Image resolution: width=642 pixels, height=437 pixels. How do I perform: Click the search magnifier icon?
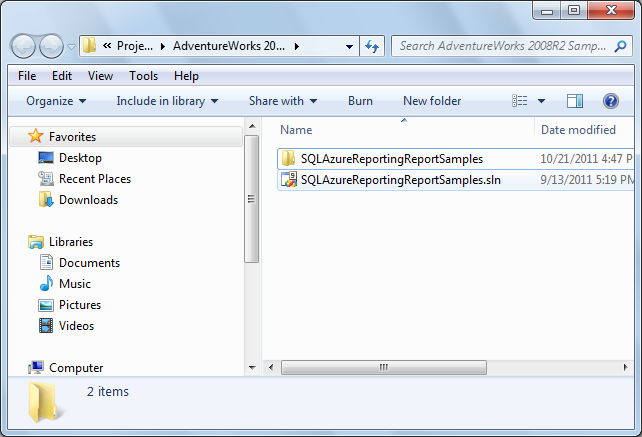pos(621,46)
